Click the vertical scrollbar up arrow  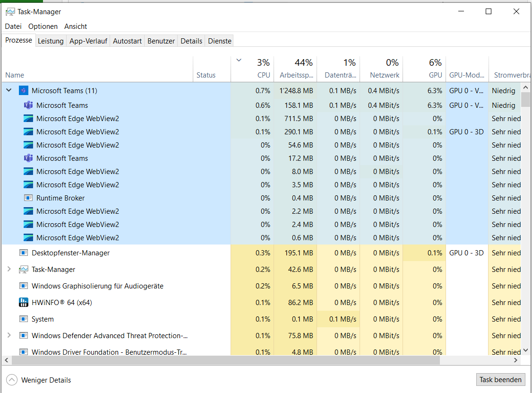525,87
